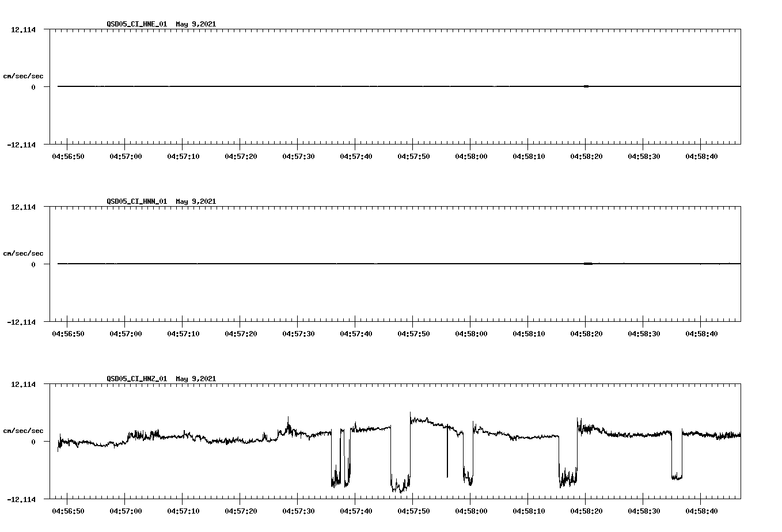
Task: Click the small blip near 04:58:20 on HNE trace
Action: click(x=586, y=86)
